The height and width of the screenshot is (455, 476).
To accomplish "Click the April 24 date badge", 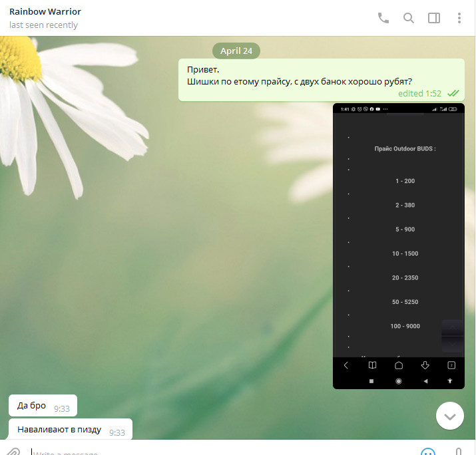I will (236, 51).
